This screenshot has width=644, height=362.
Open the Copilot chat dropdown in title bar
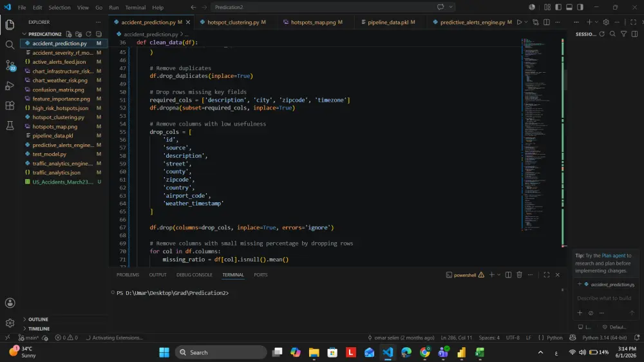(451, 7)
